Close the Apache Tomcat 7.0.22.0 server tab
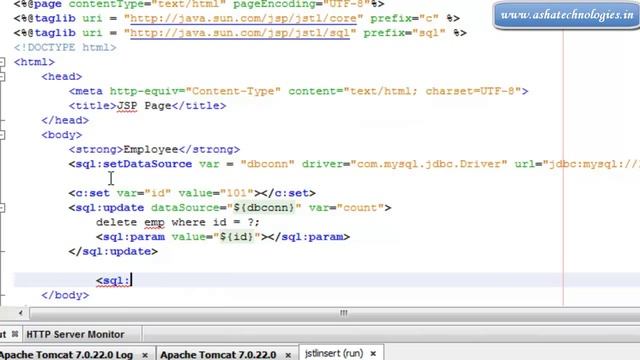This screenshot has height=360, width=640. click(288, 355)
